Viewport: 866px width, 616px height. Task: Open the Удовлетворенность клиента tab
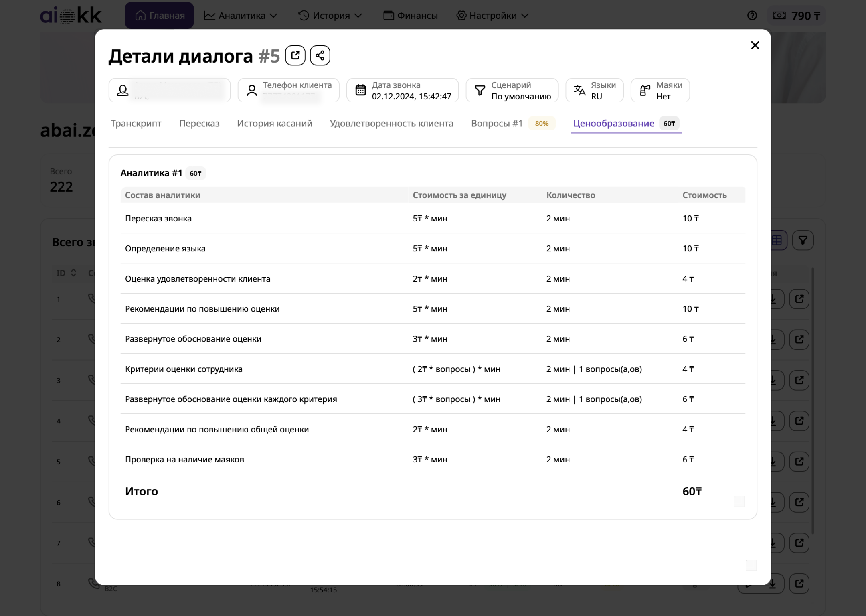tap(391, 123)
